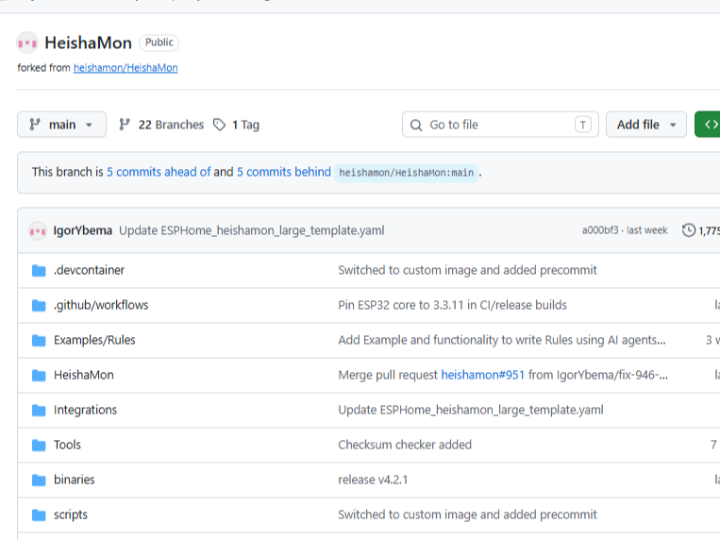The height and width of the screenshot is (540, 720).
Task: Open scripts row commit Switched to custom image
Action: [467, 514]
